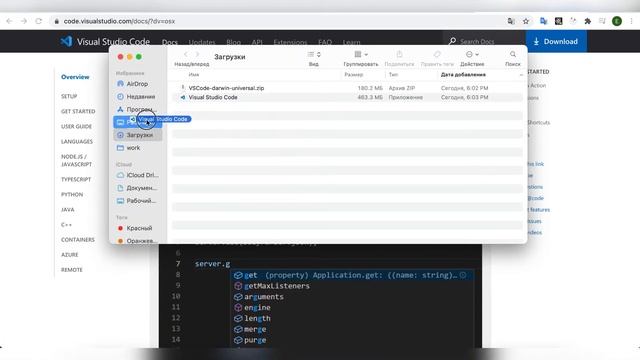Select the work folder in the Finder sidebar
Image resolution: width=640 pixels, height=360 pixels.
[138, 148]
